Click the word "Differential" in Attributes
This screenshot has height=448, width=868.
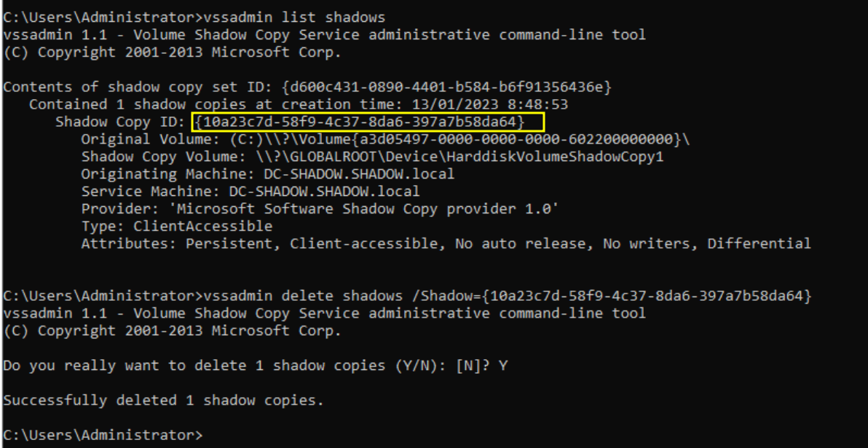tap(759, 244)
